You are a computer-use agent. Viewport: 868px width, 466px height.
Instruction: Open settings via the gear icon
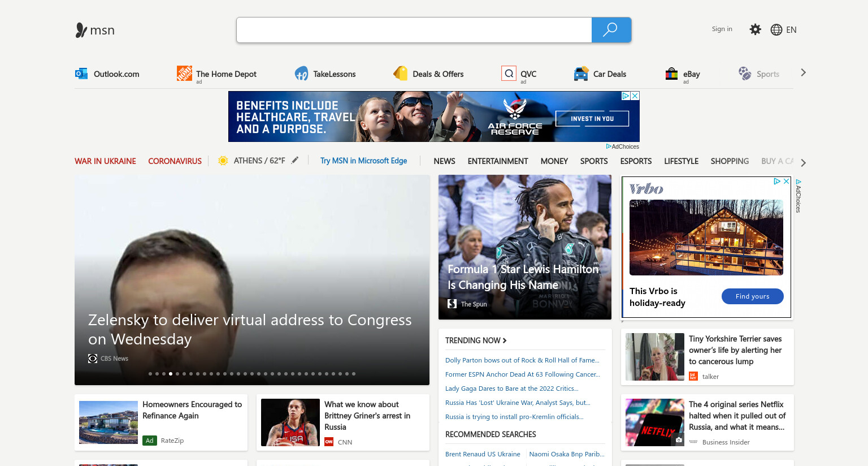(755, 29)
